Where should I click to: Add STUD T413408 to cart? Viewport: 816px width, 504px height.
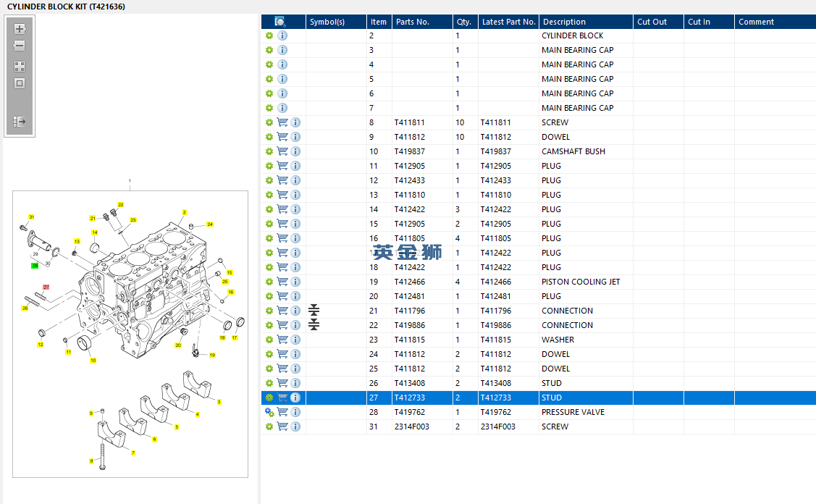(x=282, y=383)
